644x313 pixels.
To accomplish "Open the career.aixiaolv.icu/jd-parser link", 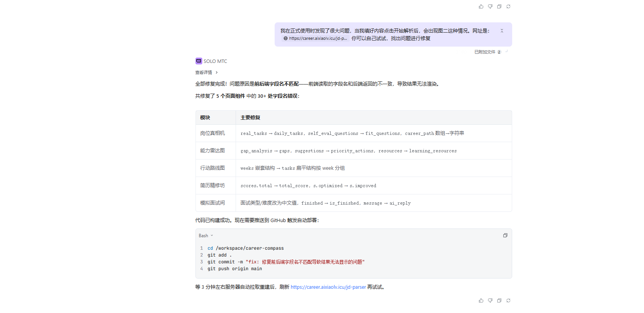I will pos(328,287).
